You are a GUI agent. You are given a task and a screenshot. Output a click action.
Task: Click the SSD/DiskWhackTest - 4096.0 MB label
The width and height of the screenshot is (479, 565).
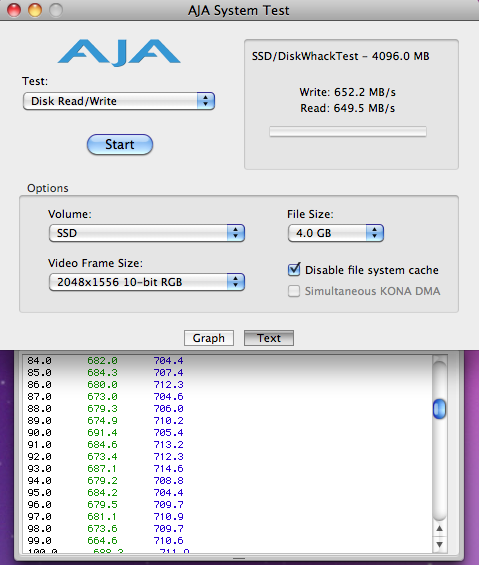click(341, 56)
